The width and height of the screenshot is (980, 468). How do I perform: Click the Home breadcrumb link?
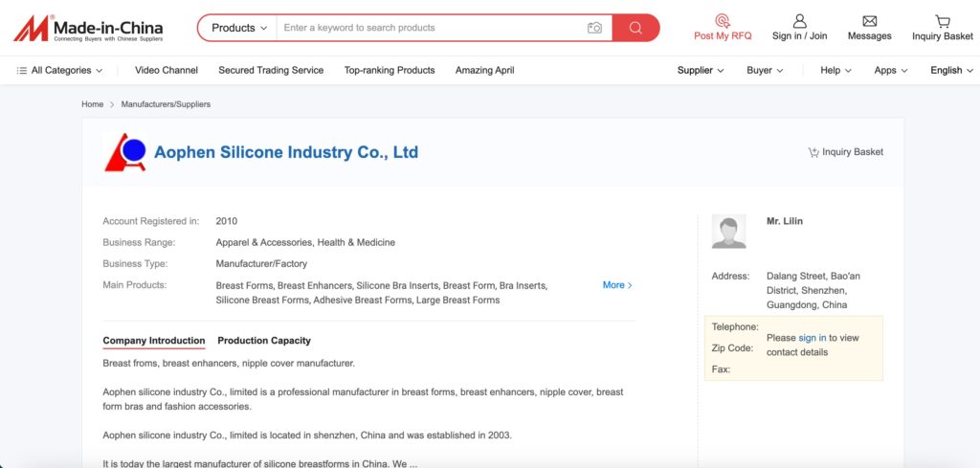click(93, 104)
